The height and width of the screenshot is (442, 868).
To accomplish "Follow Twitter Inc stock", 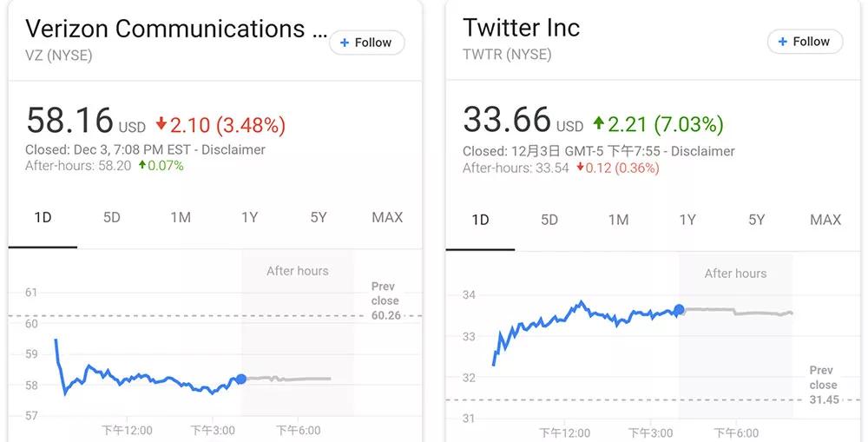I will pyautogui.click(x=805, y=42).
